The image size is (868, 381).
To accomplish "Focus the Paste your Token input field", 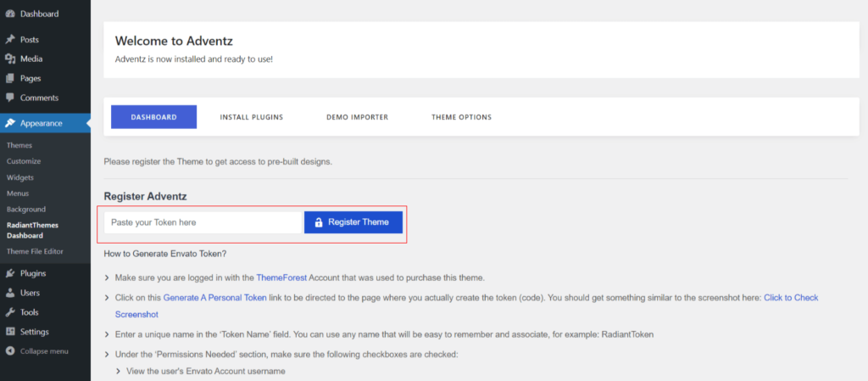I will (x=202, y=222).
